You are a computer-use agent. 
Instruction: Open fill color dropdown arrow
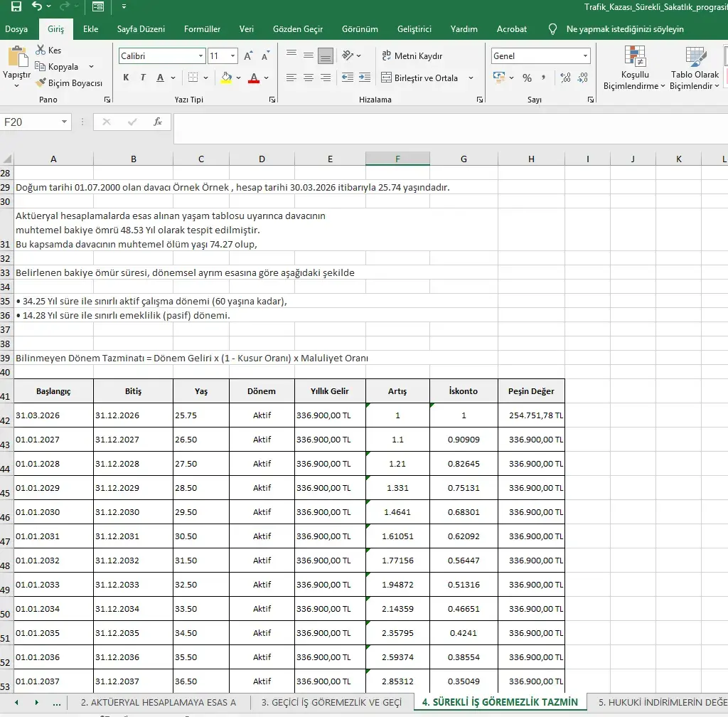tap(239, 78)
